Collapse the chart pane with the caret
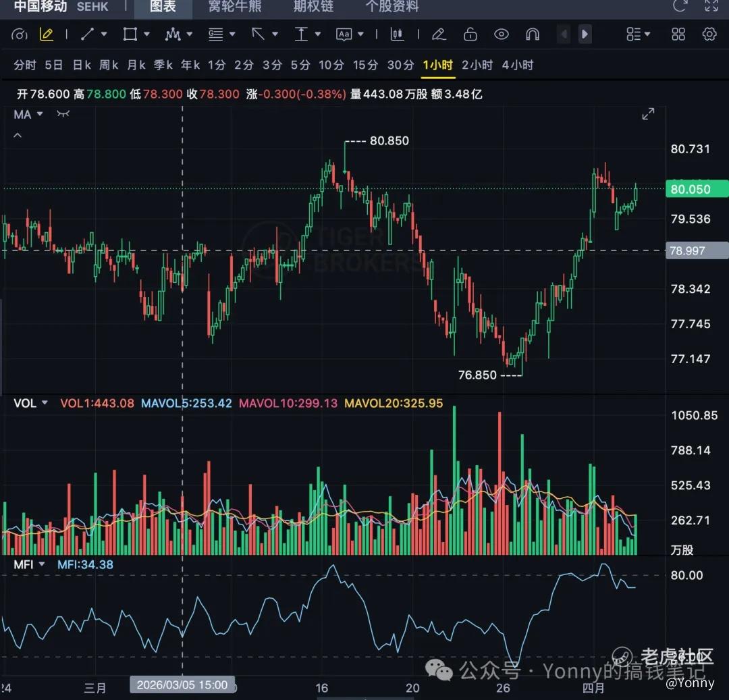The image size is (729, 700). point(18,136)
